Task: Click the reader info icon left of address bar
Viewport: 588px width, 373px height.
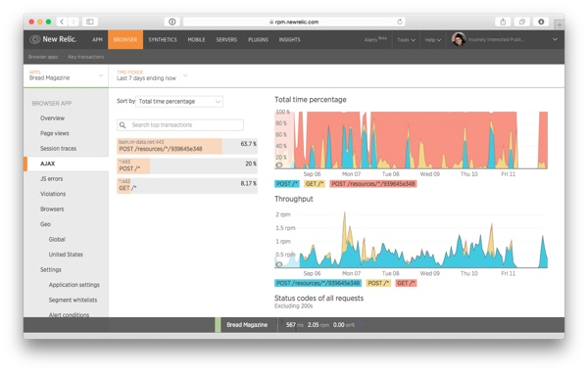Action: click(172, 22)
